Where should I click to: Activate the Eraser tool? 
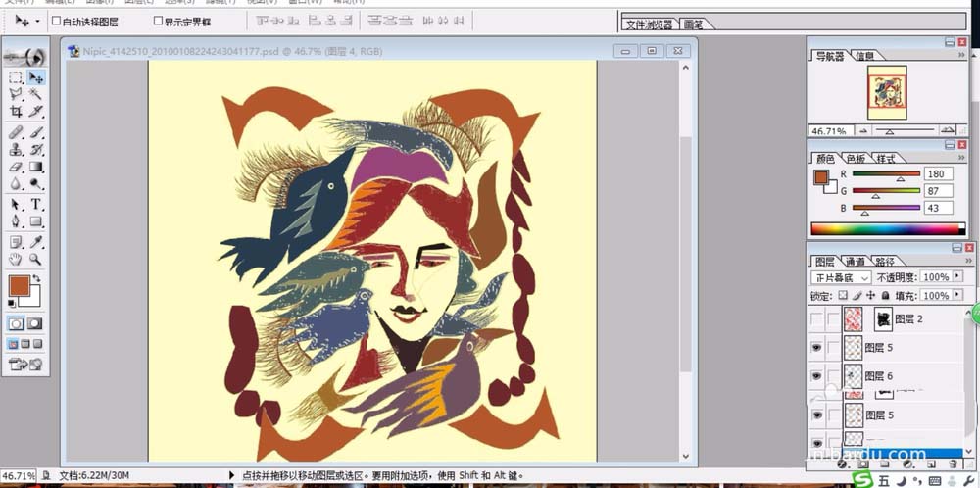pyautogui.click(x=16, y=167)
